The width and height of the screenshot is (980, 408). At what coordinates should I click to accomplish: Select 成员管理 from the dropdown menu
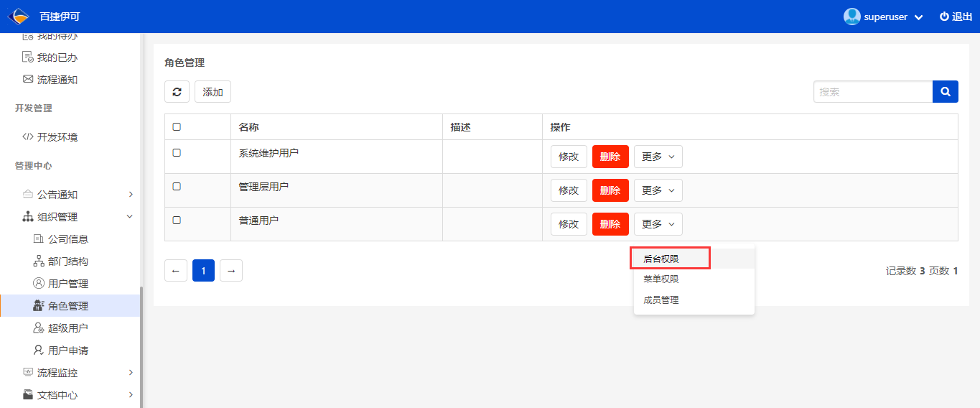[694, 300]
